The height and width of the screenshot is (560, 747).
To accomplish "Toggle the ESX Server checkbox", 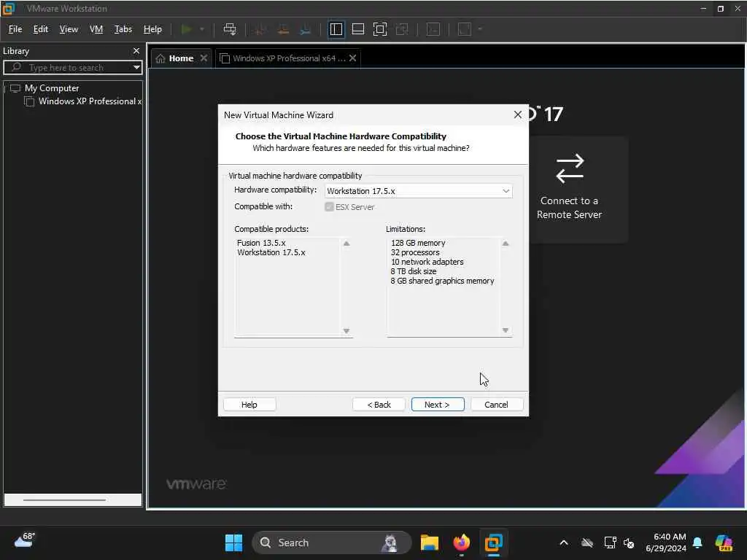I will coord(329,207).
